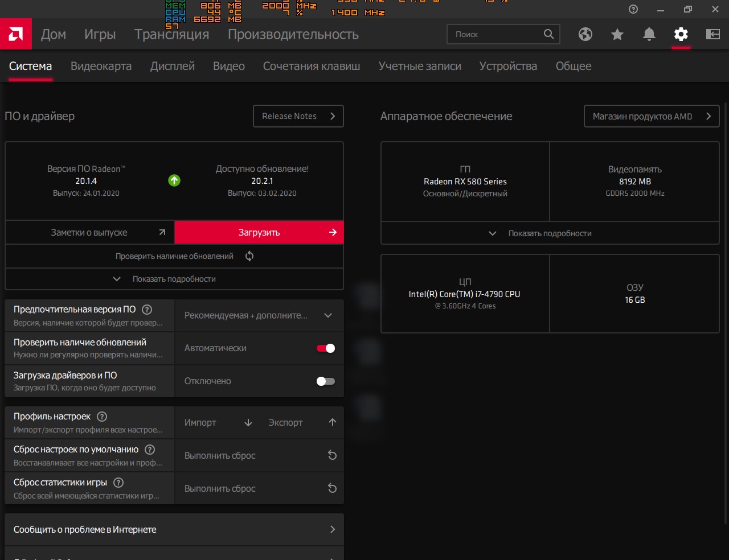The image size is (729, 560).
Task: Switch to the Устройства tab
Action: 509,66
